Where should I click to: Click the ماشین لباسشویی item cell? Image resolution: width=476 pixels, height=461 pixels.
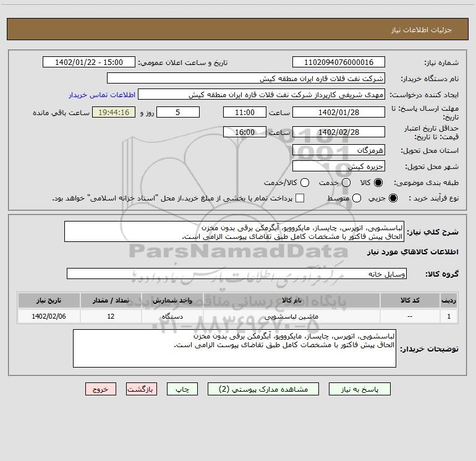click(x=291, y=316)
